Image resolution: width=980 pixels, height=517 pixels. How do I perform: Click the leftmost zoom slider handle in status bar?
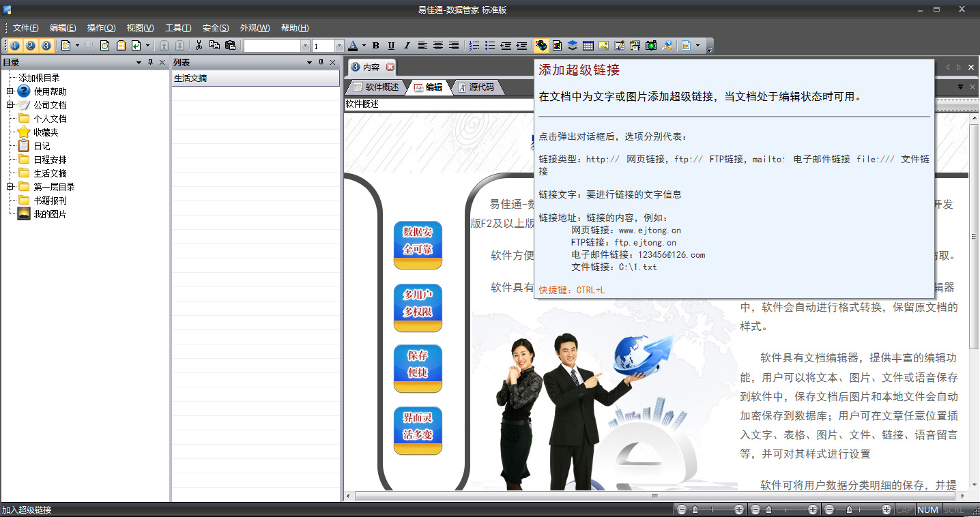click(x=695, y=509)
